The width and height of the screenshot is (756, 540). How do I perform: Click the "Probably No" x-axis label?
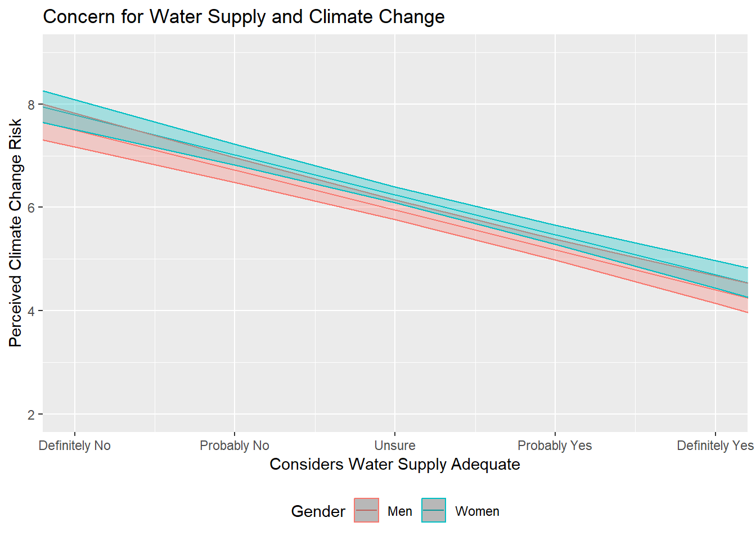point(235,445)
